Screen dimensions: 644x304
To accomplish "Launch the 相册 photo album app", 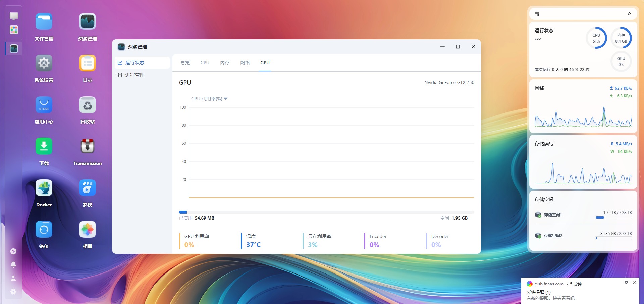I will pyautogui.click(x=88, y=230).
